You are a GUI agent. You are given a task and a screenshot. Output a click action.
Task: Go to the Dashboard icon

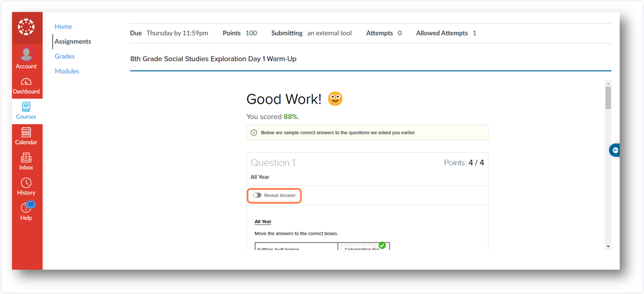[26, 82]
